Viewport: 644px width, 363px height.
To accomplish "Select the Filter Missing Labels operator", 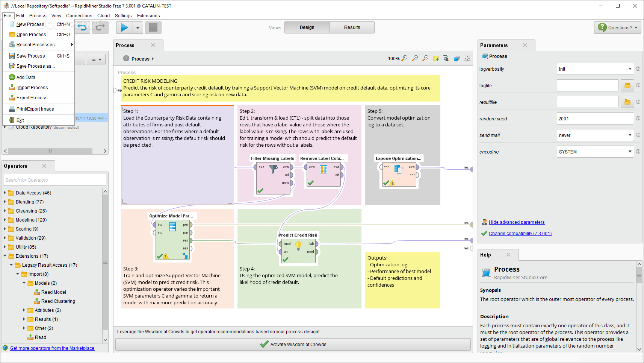I will tap(273, 178).
